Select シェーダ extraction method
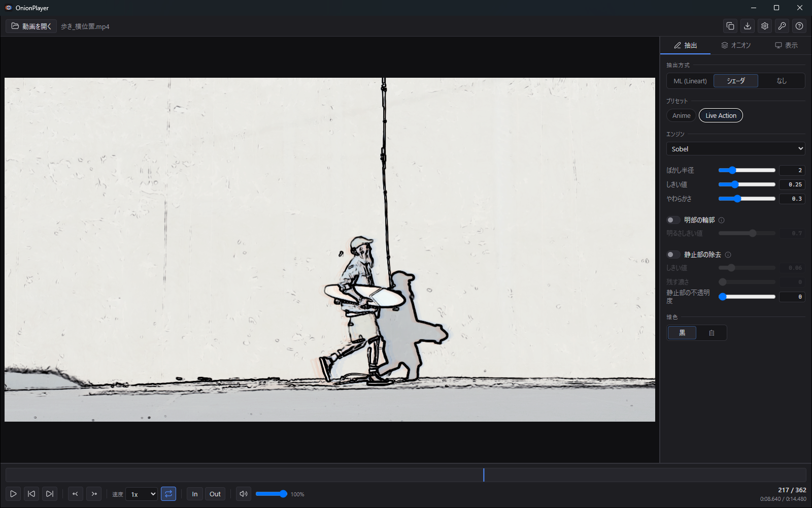Image resolution: width=812 pixels, height=508 pixels. tap(736, 81)
